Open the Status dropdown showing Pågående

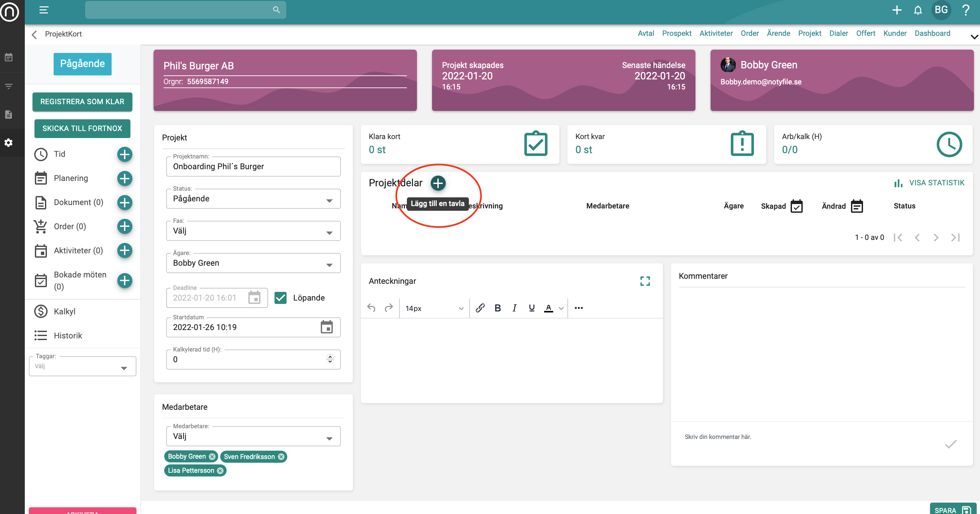tap(253, 199)
